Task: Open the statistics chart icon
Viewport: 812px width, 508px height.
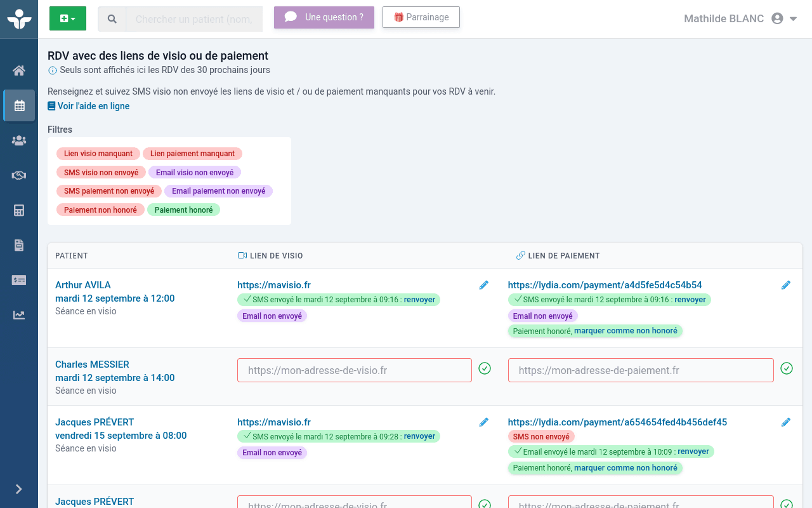Action: pyautogui.click(x=19, y=315)
